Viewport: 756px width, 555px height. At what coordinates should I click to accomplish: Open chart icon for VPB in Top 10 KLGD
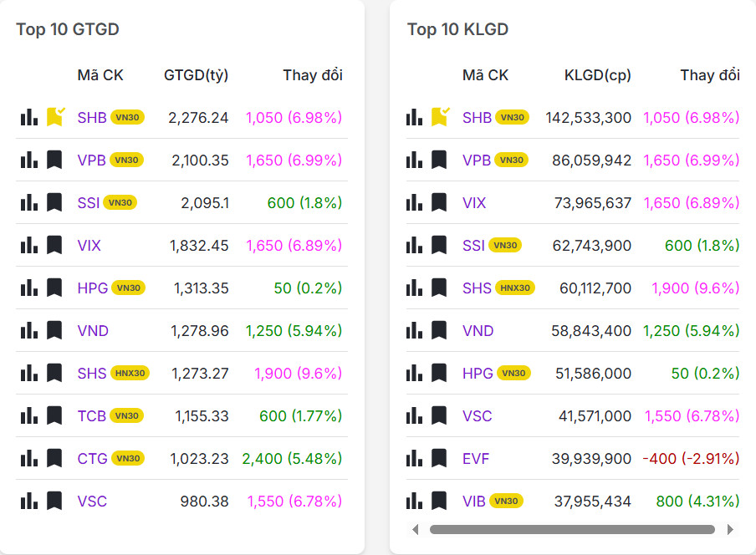[x=414, y=160]
